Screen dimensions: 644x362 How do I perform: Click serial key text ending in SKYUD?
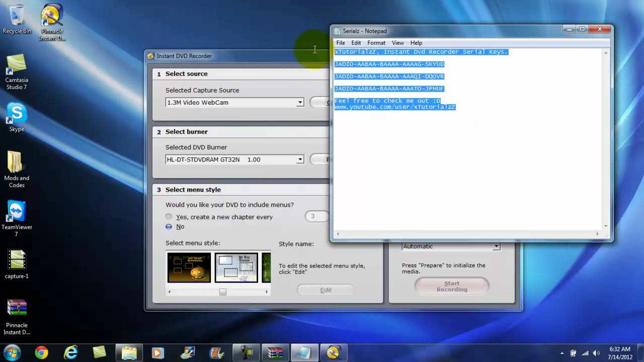389,64
